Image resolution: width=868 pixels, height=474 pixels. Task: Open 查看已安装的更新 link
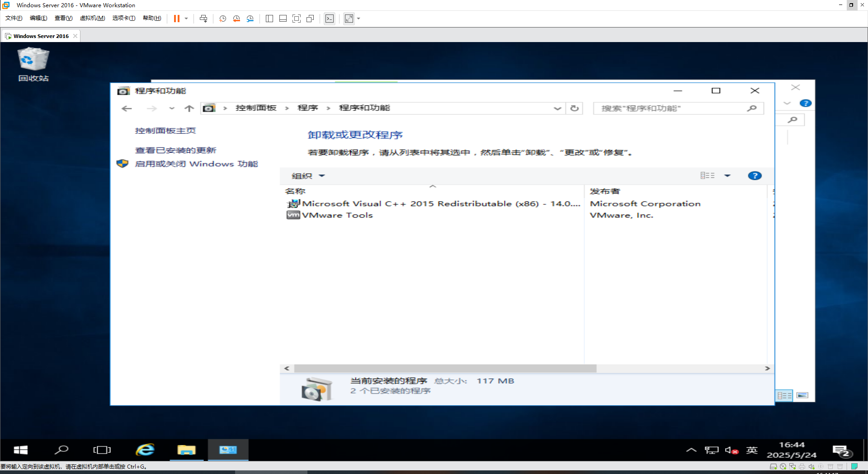[x=175, y=150]
